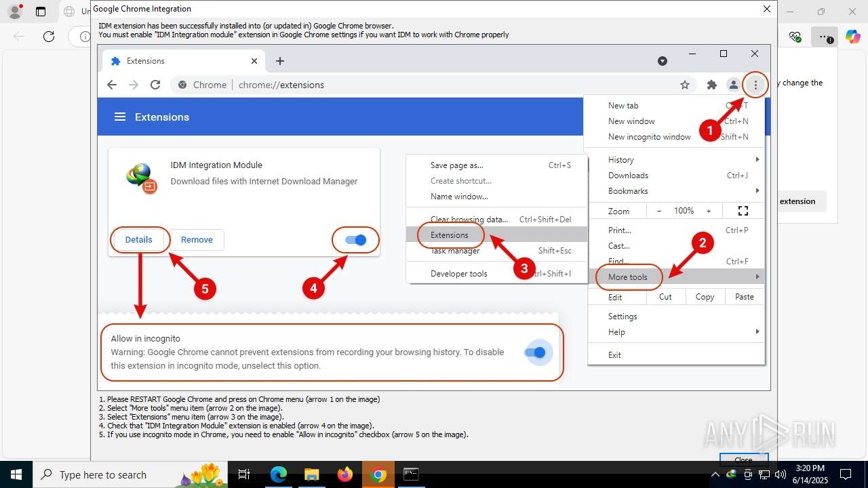Click the IDM Integration Module logo
Screen dimensions: 868x488
142,178
